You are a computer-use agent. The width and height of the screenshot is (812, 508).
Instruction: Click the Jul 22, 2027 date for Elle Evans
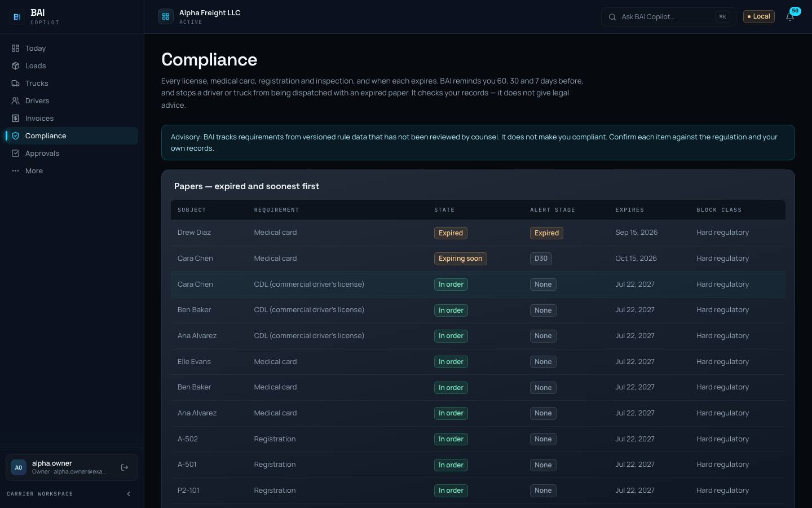click(x=635, y=362)
